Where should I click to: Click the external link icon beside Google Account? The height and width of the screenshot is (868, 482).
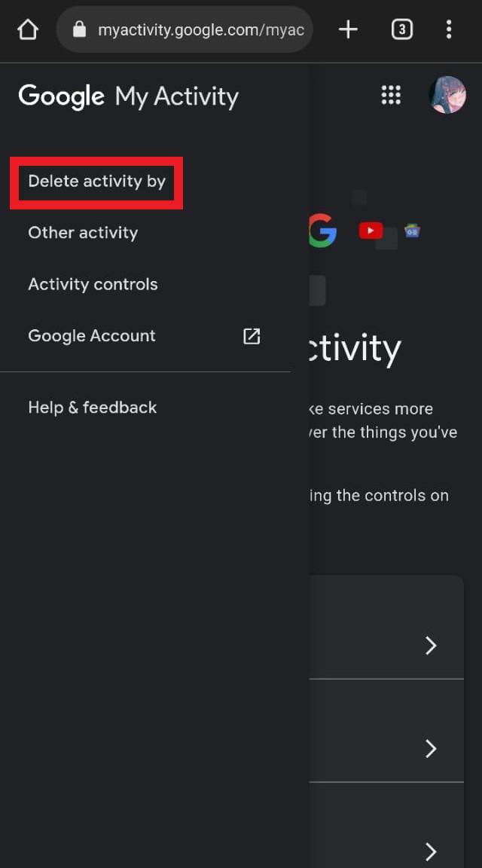tap(252, 336)
